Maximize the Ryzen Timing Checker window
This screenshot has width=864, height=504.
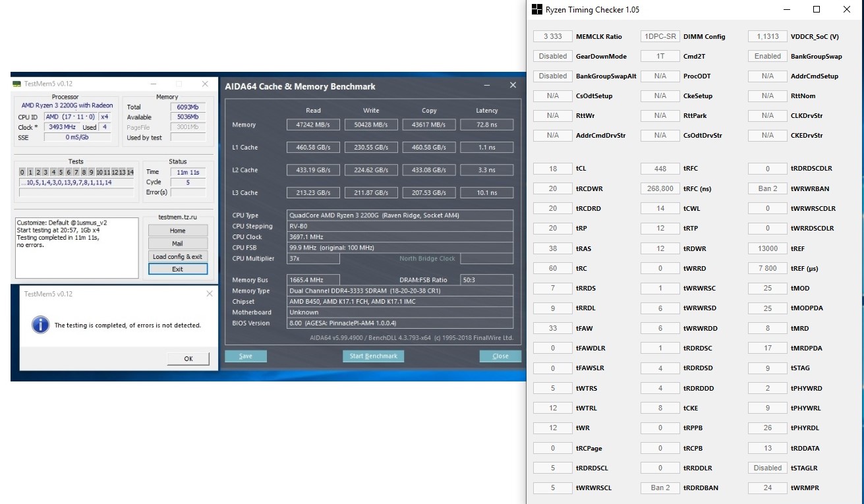pos(817,9)
